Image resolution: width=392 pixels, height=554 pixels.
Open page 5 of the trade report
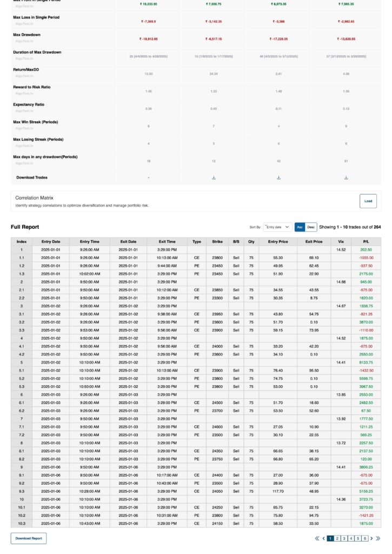pyautogui.click(x=358, y=538)
